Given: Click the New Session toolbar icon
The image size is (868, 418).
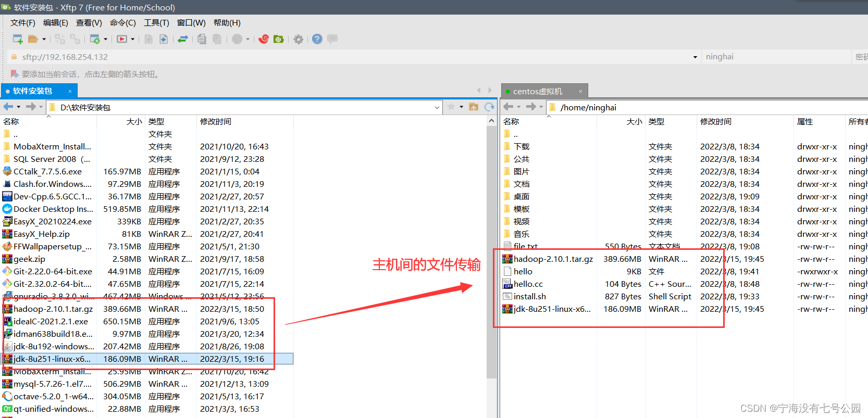Looking at the screenshot, I should click(x=18, y=39).
